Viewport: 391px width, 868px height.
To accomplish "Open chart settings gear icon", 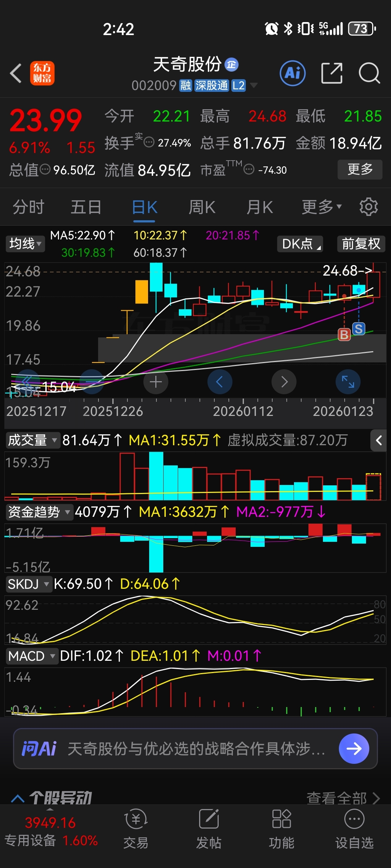I will click(x=369, y=207).
